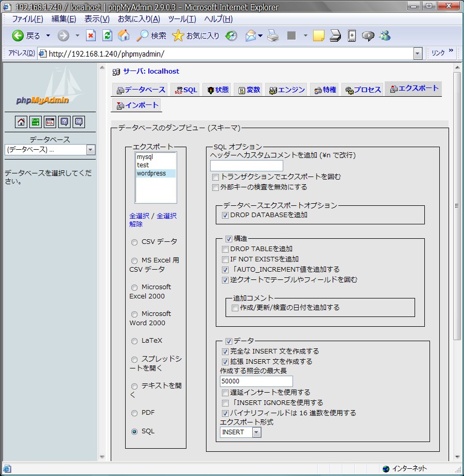Screen dimensions: 464x476
Task: Toggle complete INSERT statements checkbox
Action: (225, 352)
